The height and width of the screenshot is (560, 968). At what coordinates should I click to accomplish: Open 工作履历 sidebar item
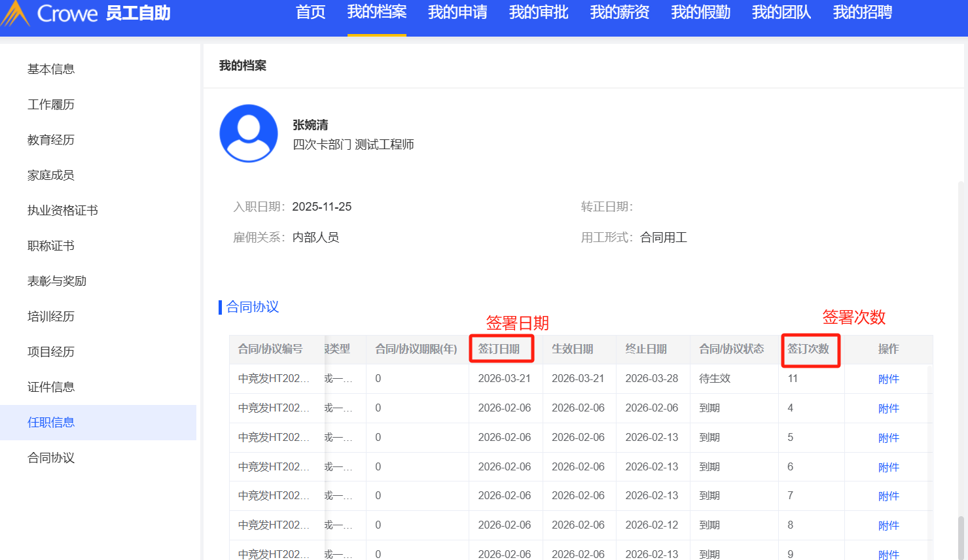pos(51,105)
